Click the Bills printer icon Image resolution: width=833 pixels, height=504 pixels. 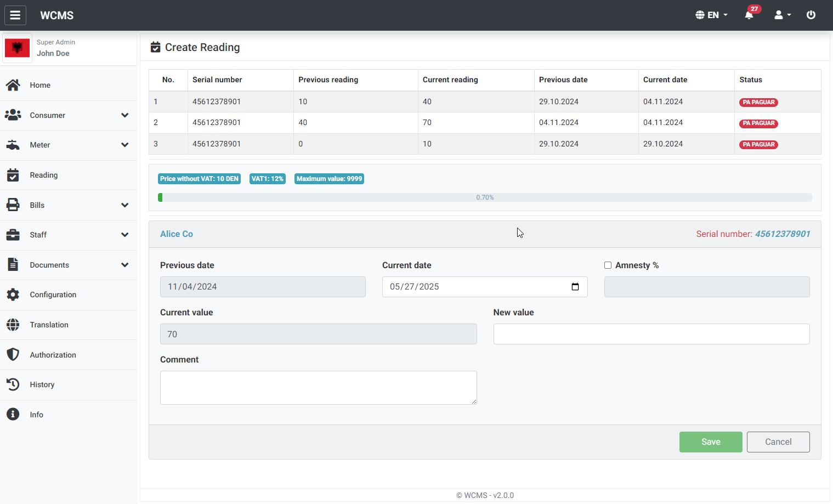coord(13,205)
